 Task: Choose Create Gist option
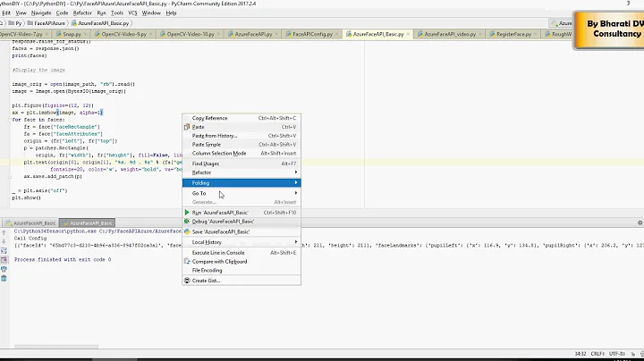pyautogui.click(x=241, y=281)
